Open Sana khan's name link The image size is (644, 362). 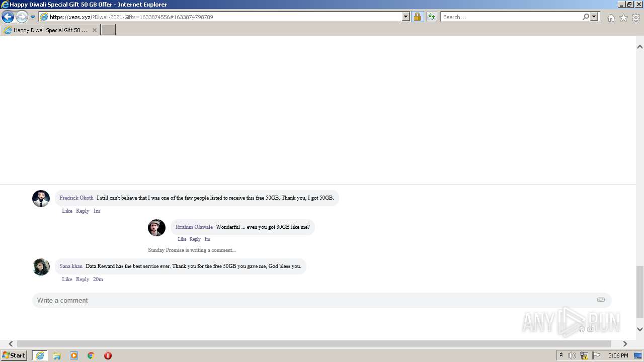71,266
